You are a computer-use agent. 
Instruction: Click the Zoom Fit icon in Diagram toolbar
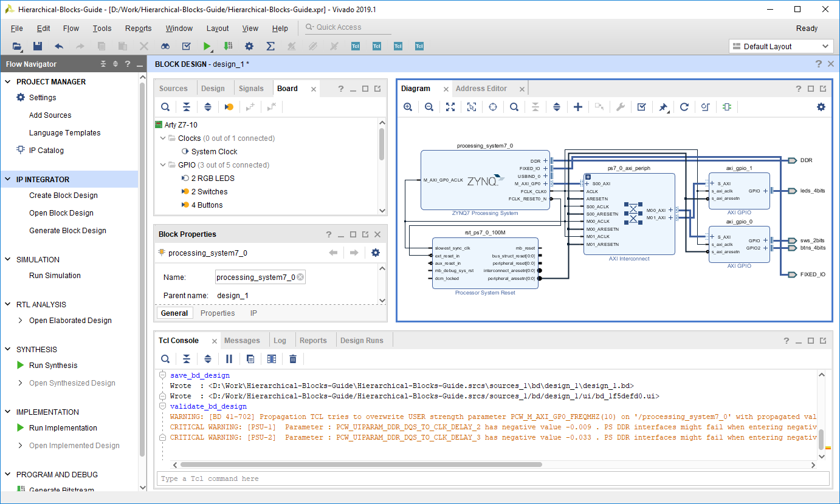450,107
